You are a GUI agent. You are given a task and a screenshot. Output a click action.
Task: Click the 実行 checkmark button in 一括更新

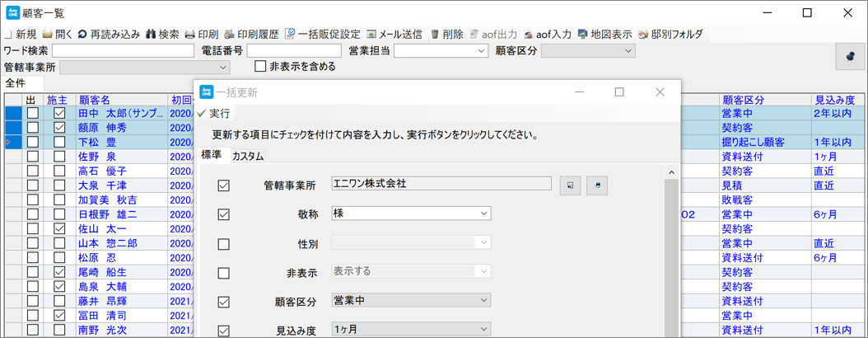[213, 114]
